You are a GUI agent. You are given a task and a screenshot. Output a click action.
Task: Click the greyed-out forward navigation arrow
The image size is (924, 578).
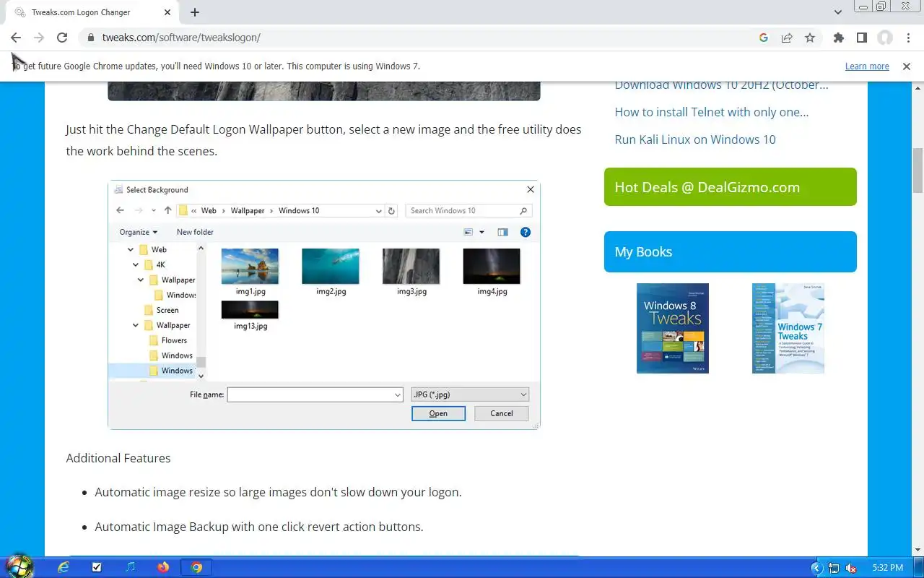point(39,38)
